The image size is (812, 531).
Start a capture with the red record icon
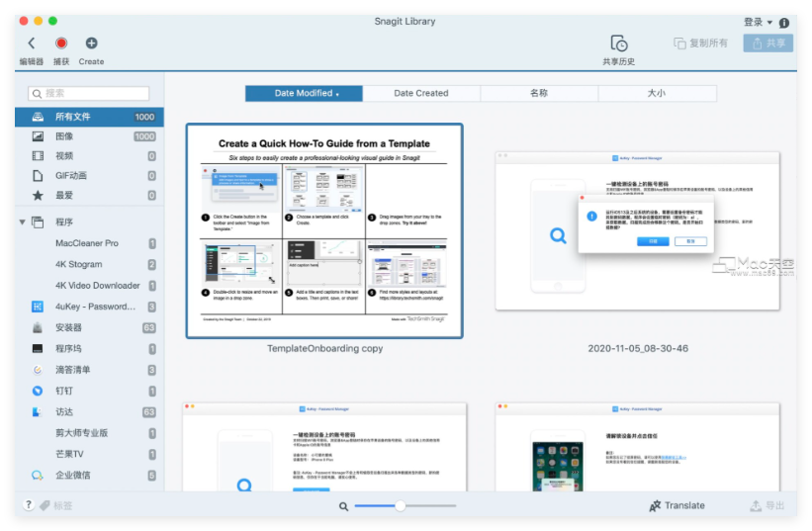(x=61, y=43)
